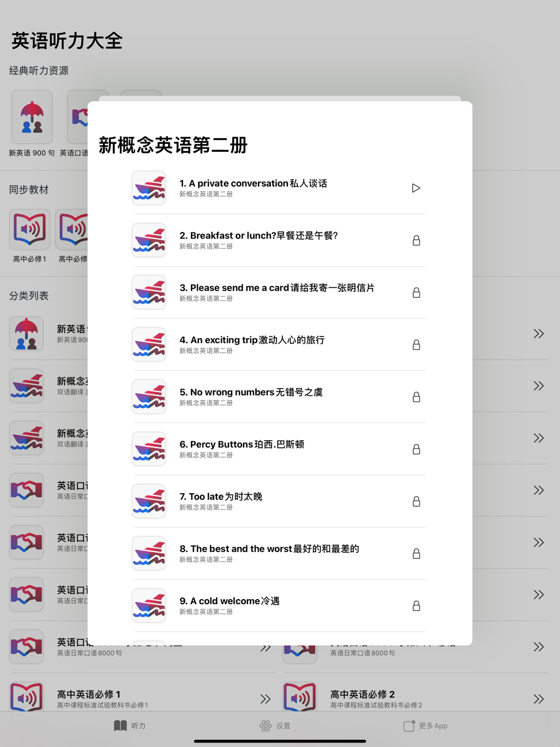Go to the 更多 App tab

(426, 726)
